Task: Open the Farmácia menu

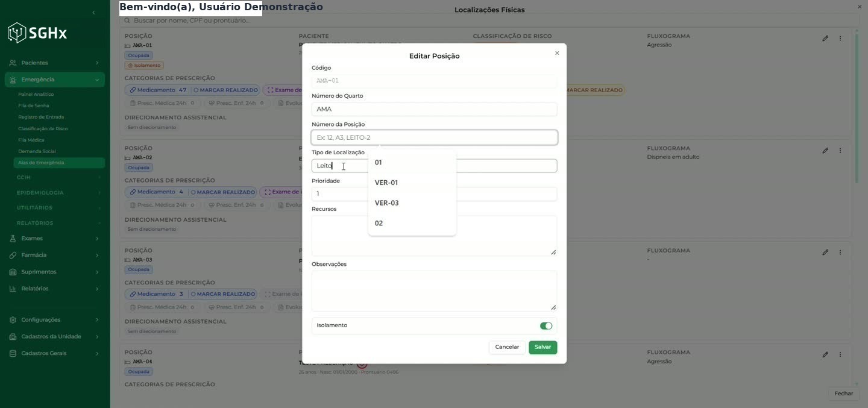Action: pos(54,255)
